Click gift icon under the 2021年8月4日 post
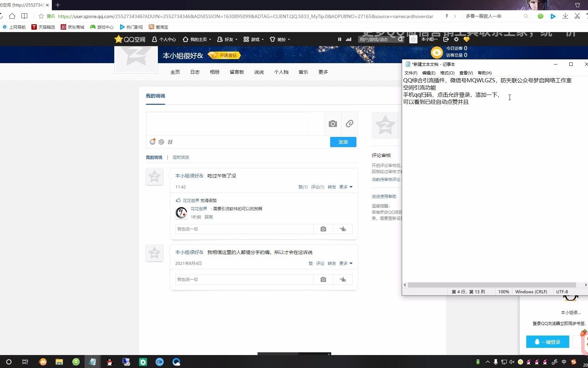This screenshot has height=368, width=588. click(x=343, y=280)
